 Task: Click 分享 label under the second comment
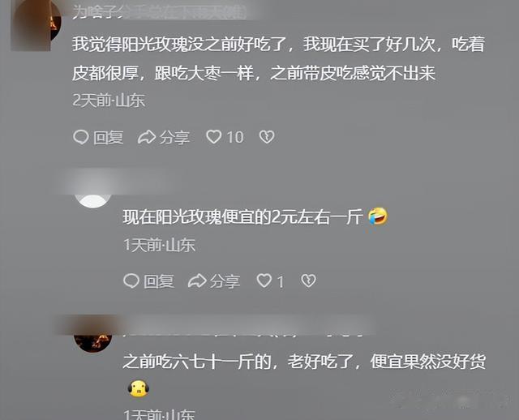point(225,281)
